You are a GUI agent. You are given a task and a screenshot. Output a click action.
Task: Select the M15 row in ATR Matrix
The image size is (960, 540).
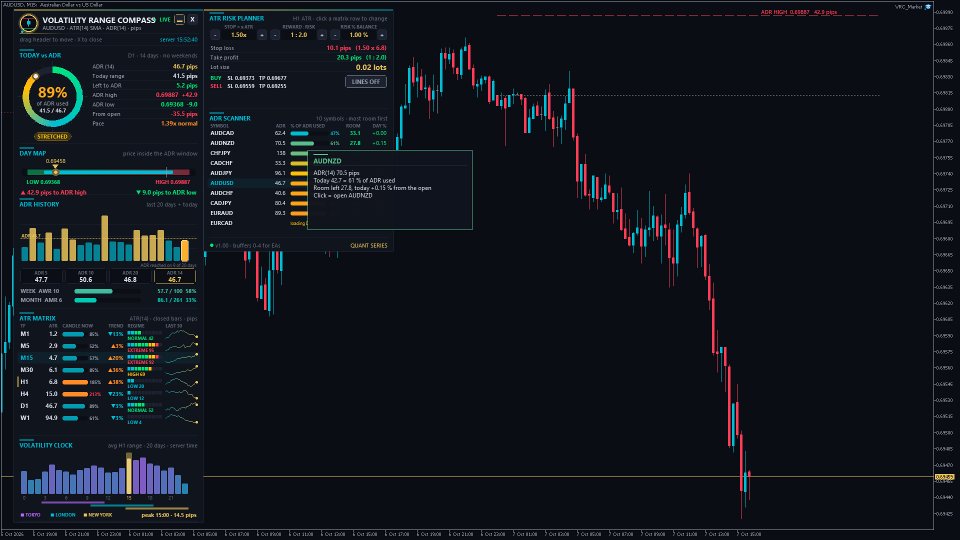point(108,358)
